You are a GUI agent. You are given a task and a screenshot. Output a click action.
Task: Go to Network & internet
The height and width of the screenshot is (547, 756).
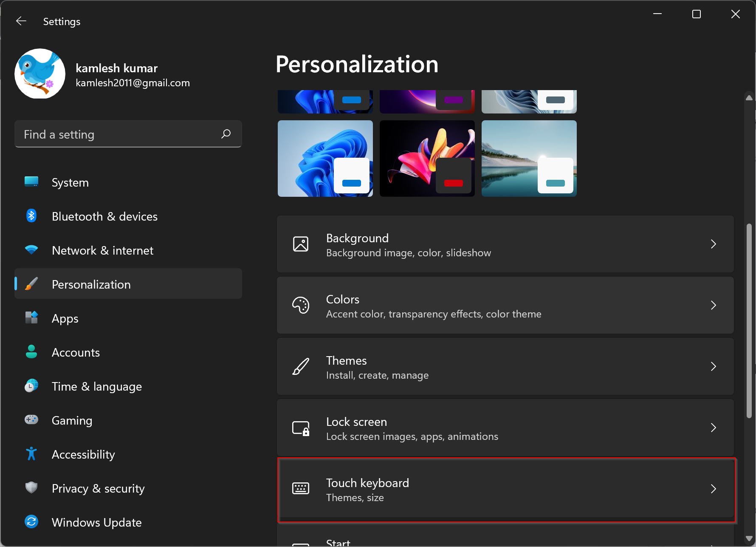click(x=128, y=250)
